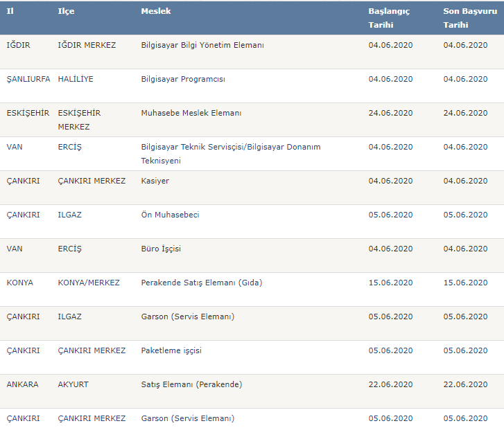Select ÇANKIRI in the Kasiyer row
The image size is (504, 437).
(23, 181)
